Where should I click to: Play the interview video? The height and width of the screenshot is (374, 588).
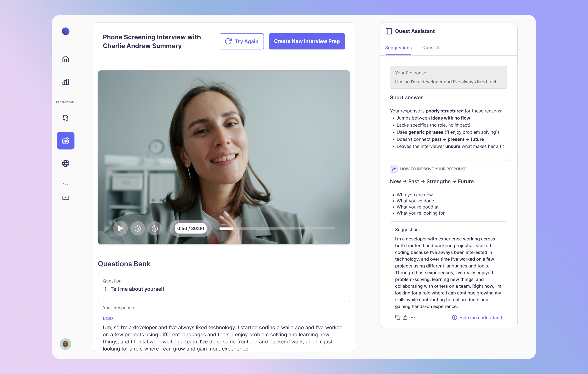pos(120,228)
